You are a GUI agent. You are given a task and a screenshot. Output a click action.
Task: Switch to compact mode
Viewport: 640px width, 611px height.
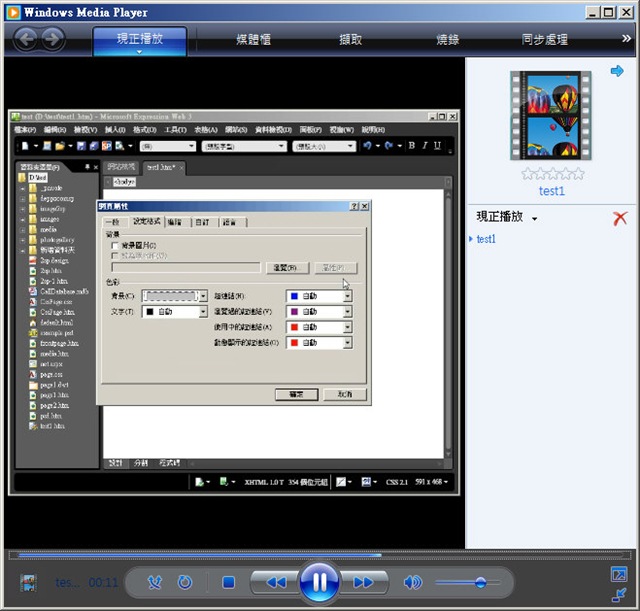[619, 595]
